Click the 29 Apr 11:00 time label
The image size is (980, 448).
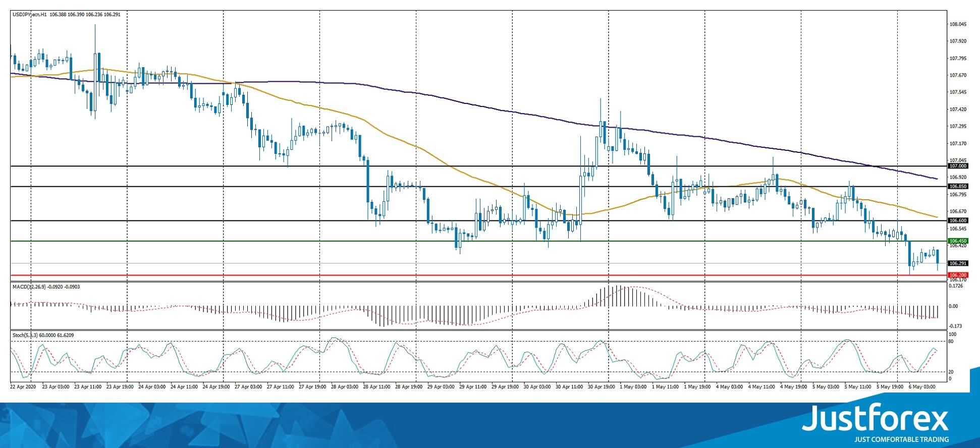point(473,387)
